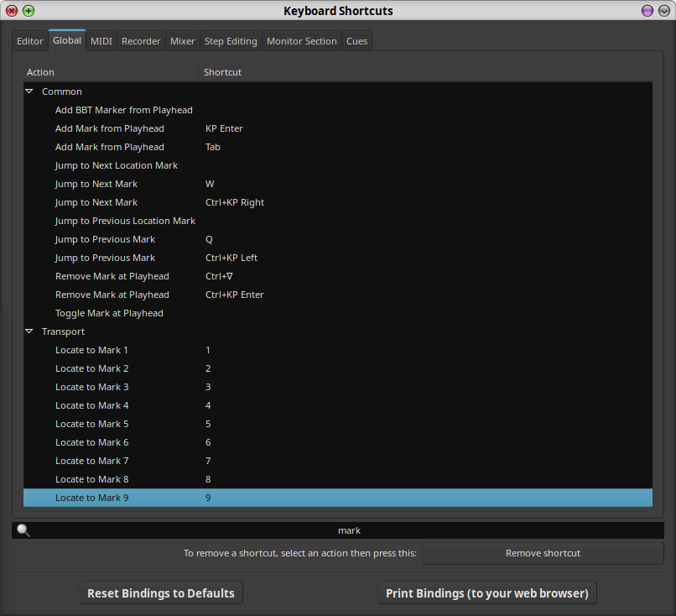Select Toggle Mark at Playhead row
Image resolution: width=676 pixels, height=616 pixels.
pyautogui.click(x=109, y=313)
